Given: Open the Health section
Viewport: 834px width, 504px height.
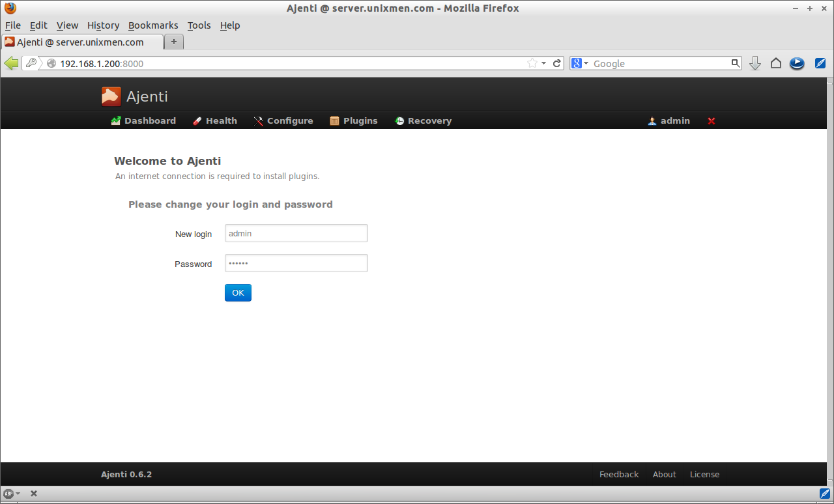Looking at the screenshot, I should (215, 120).
